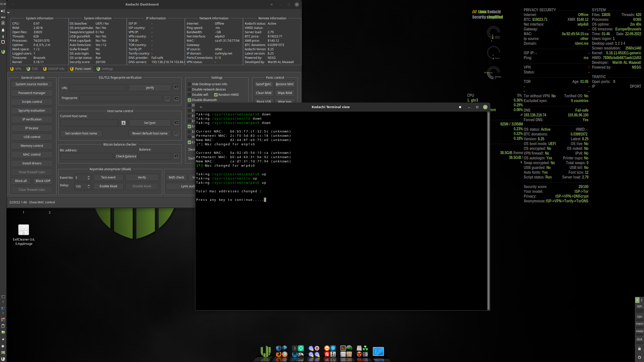Open the ExifCleaner AppImage on the desktop
Screen dimensions: 644x362
click(24, 235)
